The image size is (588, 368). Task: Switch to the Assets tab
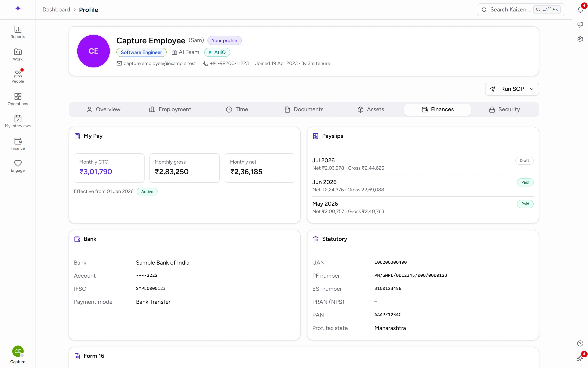pos(371,110)
